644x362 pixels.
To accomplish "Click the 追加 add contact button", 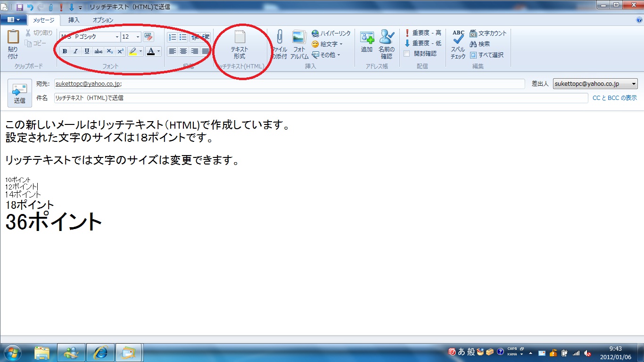I will tap(367, 42).
